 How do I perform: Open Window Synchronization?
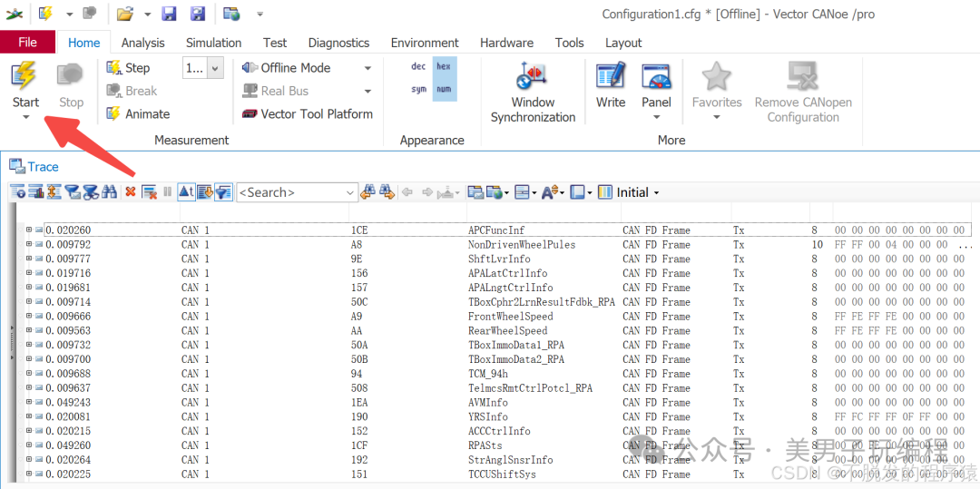click(533, 93)
